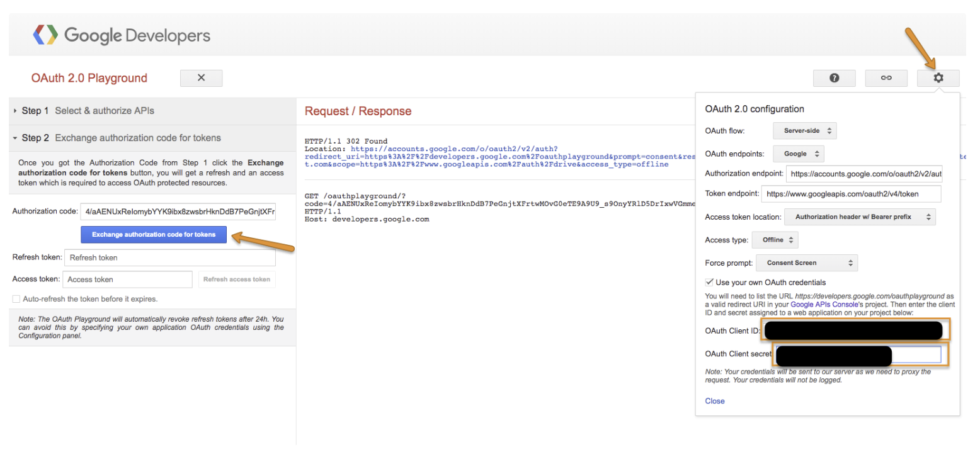Screen dimensions: 980x452
Task: Open the Force prompt Consent Screen dropdown
Action: click(807, 263)
